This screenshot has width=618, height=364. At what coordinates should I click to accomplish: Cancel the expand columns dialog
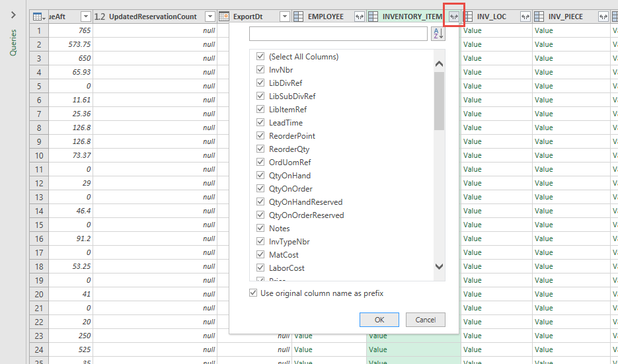(x=425, y=320)
